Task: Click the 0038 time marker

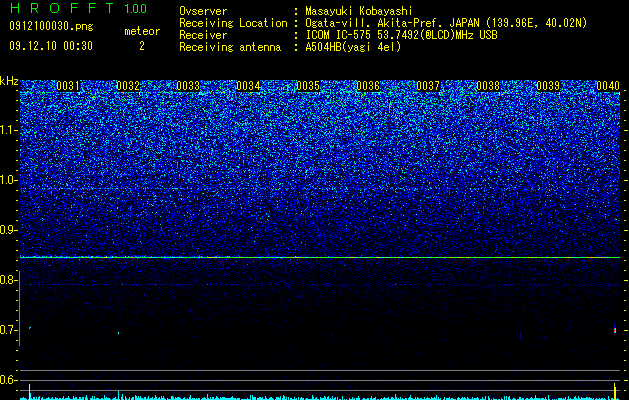Action: pos(488,86)
